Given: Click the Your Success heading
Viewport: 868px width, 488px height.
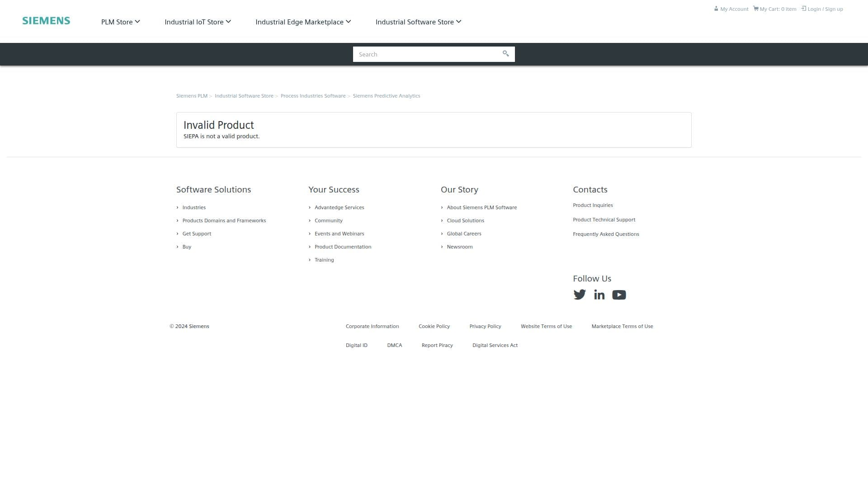Looking at the screenshot, I should [334, 190].
